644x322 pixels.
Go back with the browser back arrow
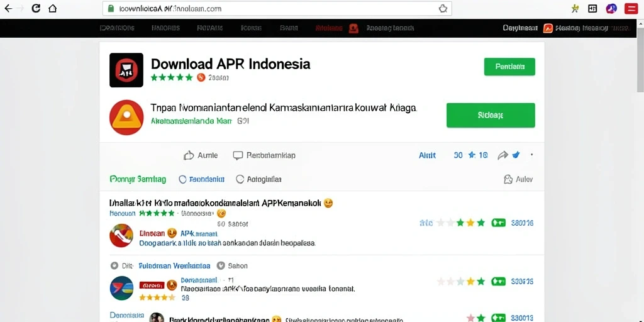pos(8,8)
